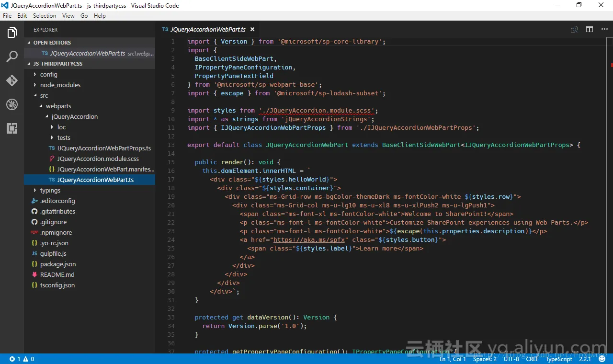Open the Search view in activity bar

(x=12, y=57)
